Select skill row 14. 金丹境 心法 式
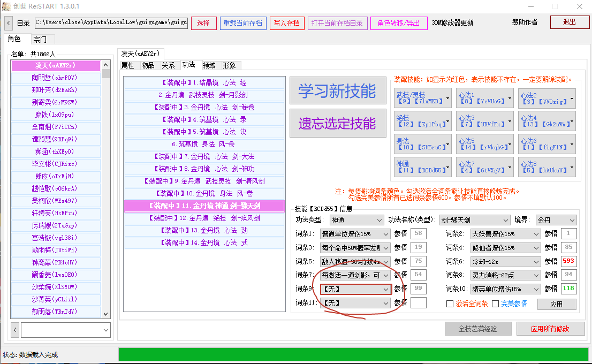592x364 pixels. point(204,243)
